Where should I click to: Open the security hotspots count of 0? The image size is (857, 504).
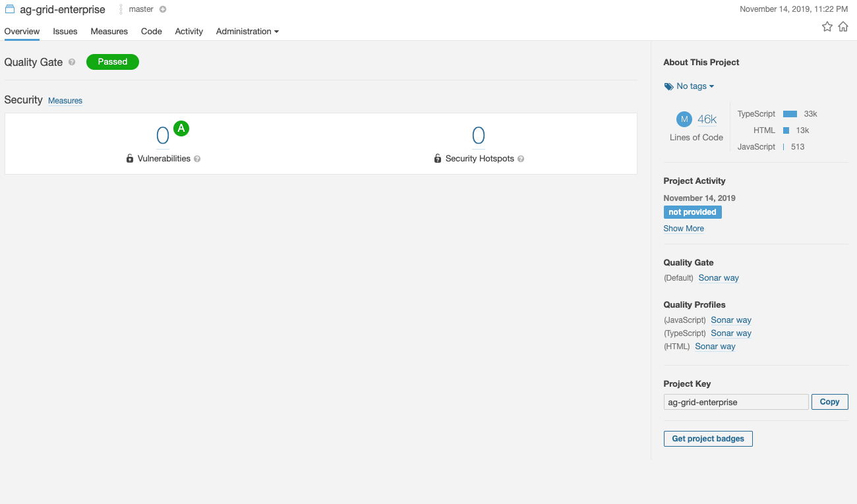[x=479, y=136]
